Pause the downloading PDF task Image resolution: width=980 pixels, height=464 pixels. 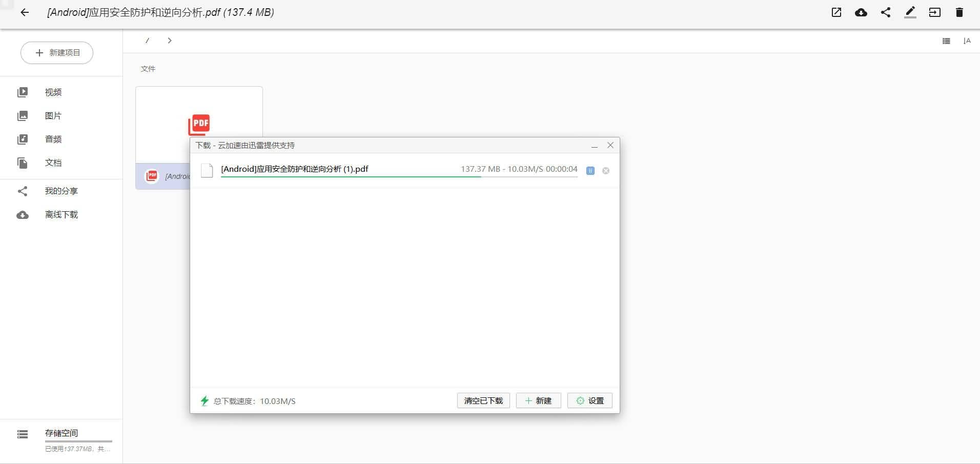pos(590,171)
